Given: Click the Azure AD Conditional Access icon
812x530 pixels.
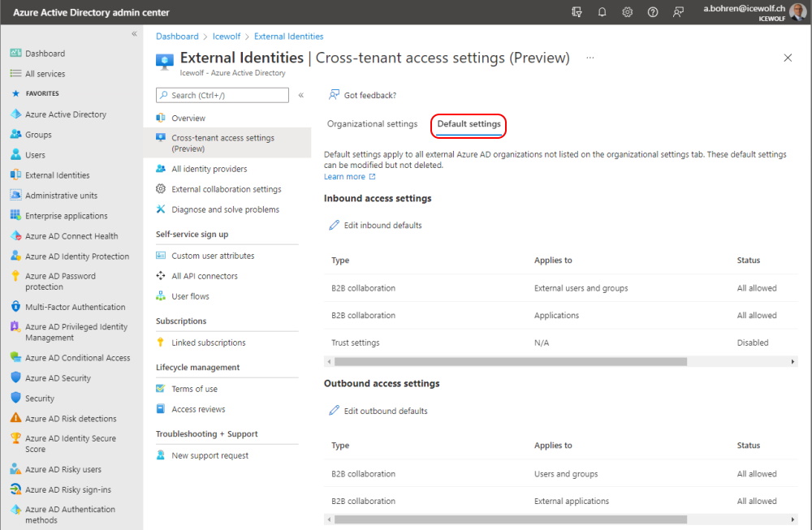Looking at the screenshot, I should [16, 357].
